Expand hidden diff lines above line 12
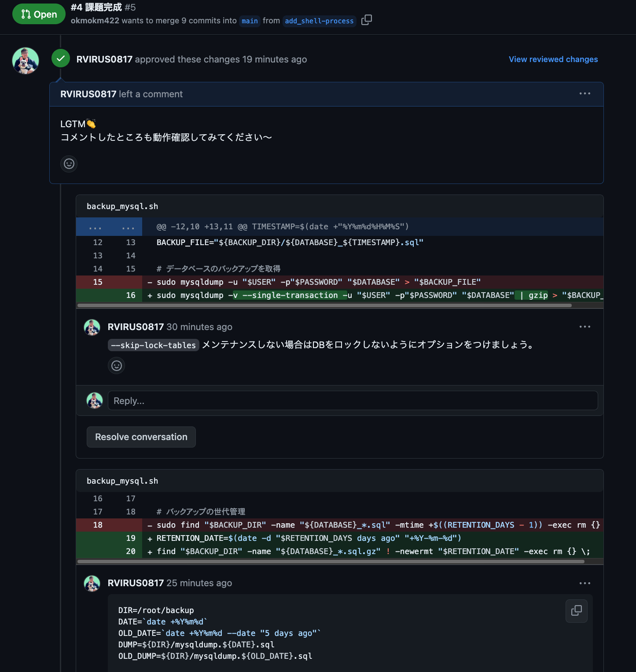 109,227
